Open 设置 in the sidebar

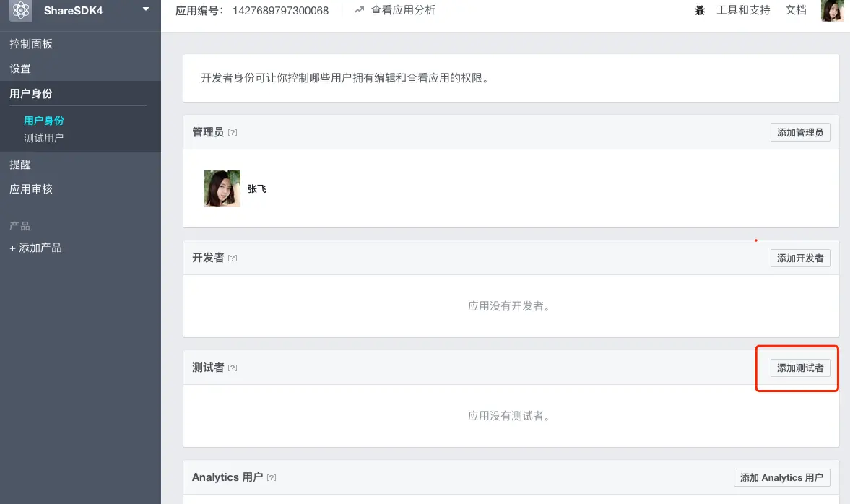coord(20,69)
